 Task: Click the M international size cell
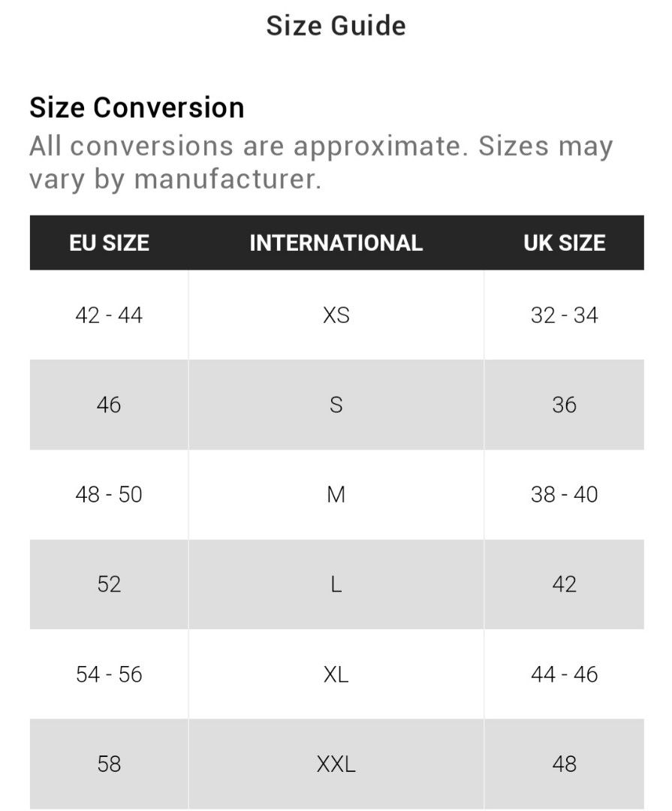[336, 495]
